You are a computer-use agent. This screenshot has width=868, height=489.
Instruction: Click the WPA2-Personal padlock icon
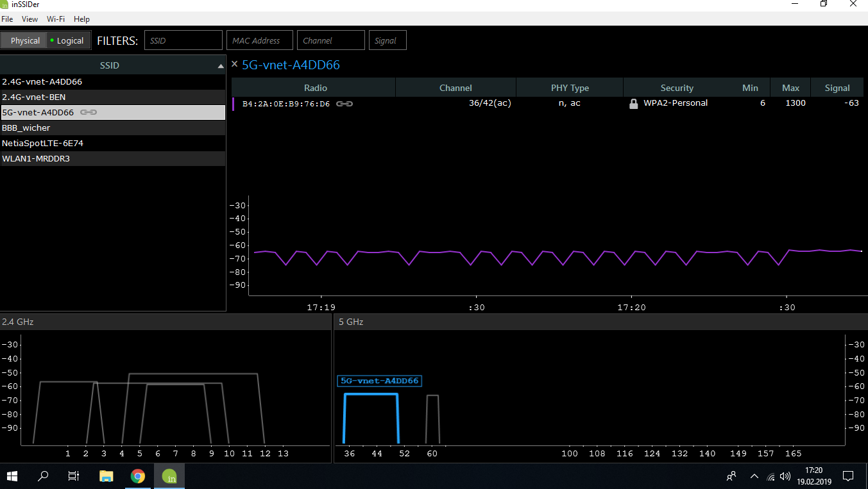pos(634,104)
